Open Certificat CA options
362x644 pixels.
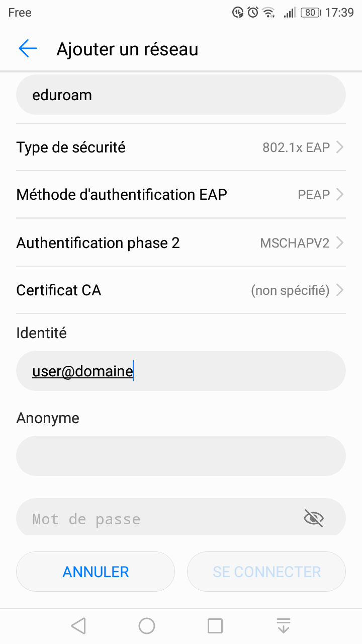click(181, 290)
